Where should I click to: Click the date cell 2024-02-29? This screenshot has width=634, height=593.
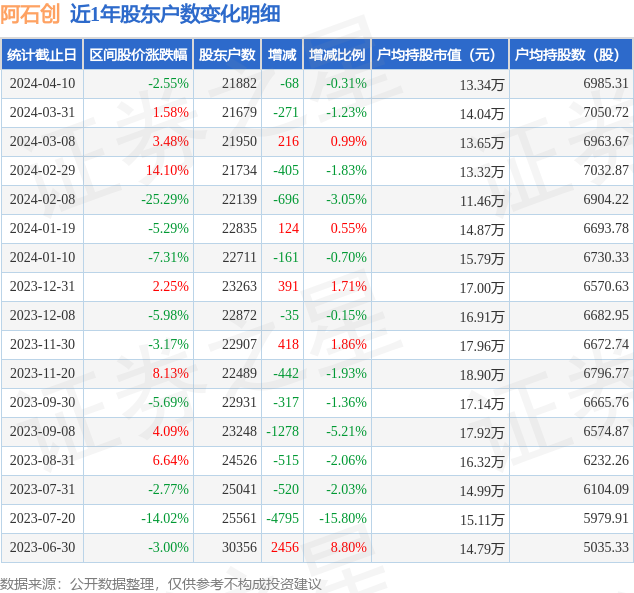[42, 170]
